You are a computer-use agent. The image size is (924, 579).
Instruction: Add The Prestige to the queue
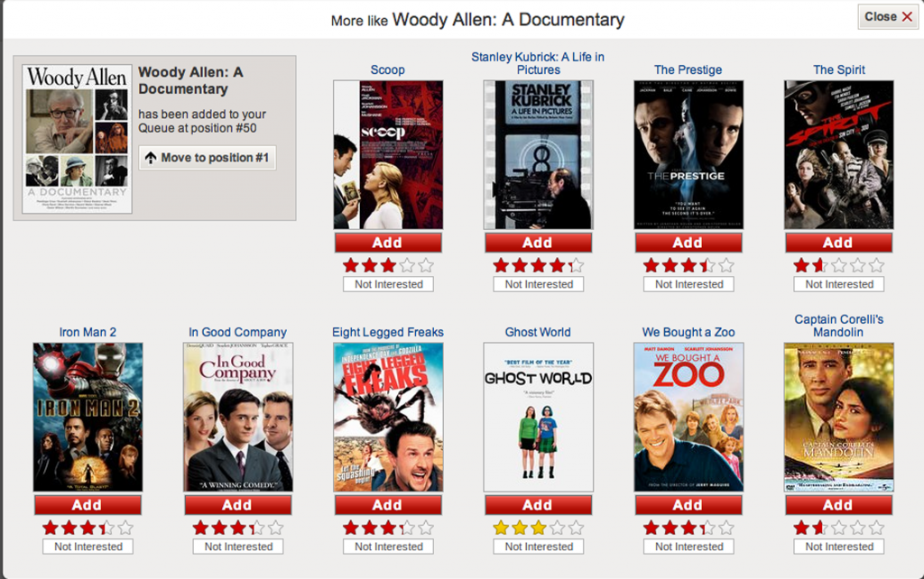coord(688,243)
